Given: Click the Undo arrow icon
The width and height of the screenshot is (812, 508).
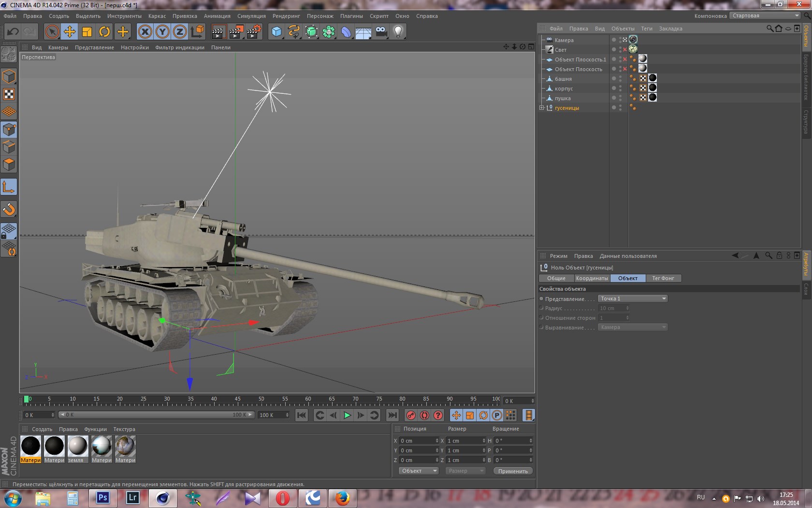Looking at the screenshot, I should coord(13,32).
